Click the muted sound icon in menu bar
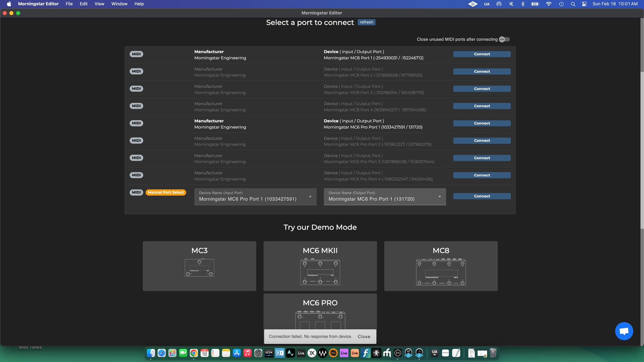The image size is (644, 362). pos(511,4)
